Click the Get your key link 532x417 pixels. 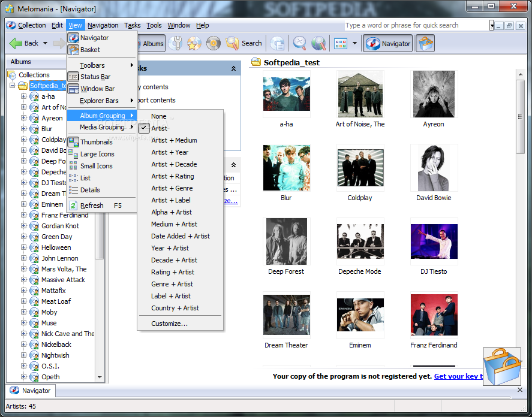pos(458,376)
